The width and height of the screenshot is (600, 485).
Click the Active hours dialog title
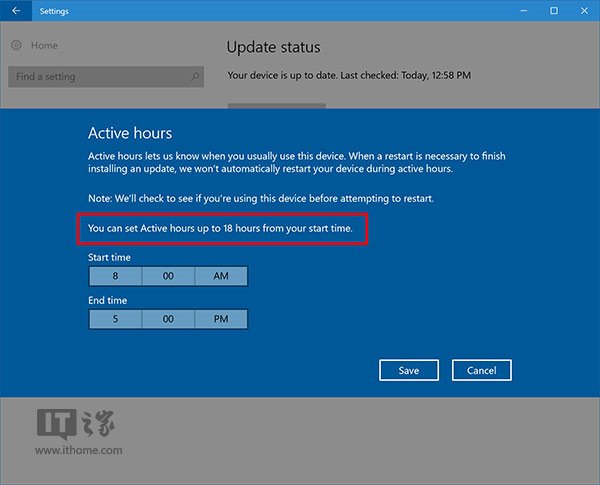click(130, 133)
